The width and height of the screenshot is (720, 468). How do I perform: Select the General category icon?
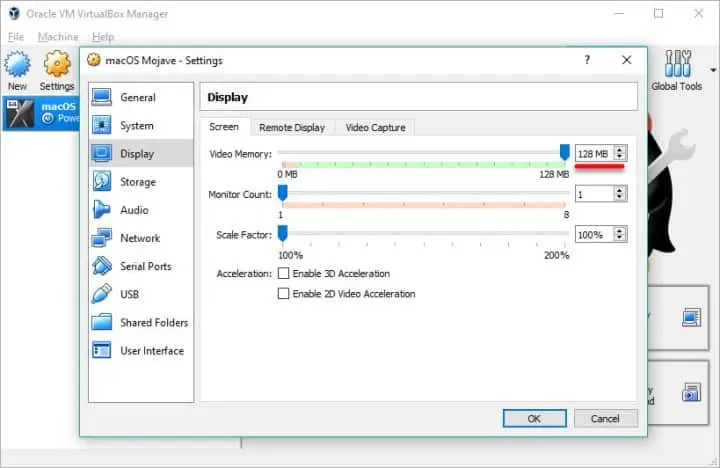pyautogui.click(x=101, y=97)
